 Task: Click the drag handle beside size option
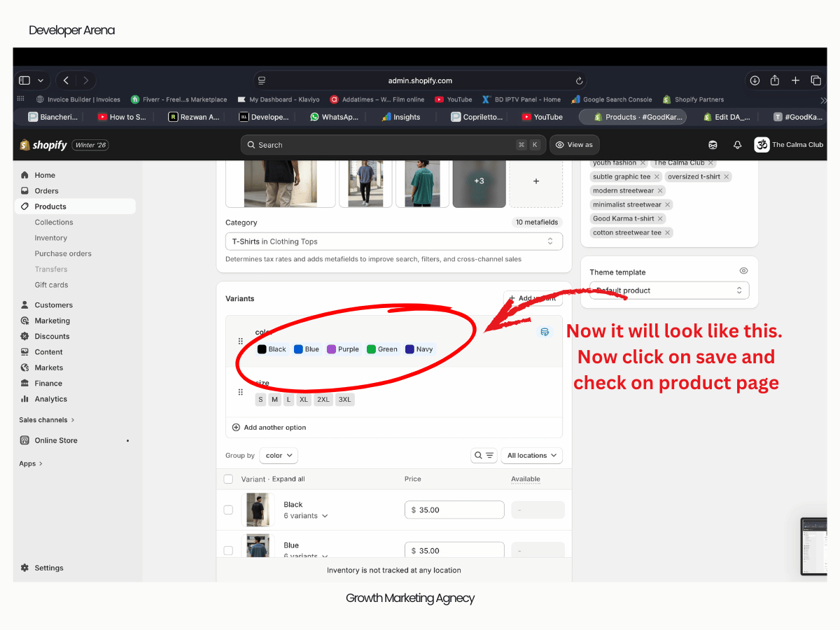coord(241,392)
